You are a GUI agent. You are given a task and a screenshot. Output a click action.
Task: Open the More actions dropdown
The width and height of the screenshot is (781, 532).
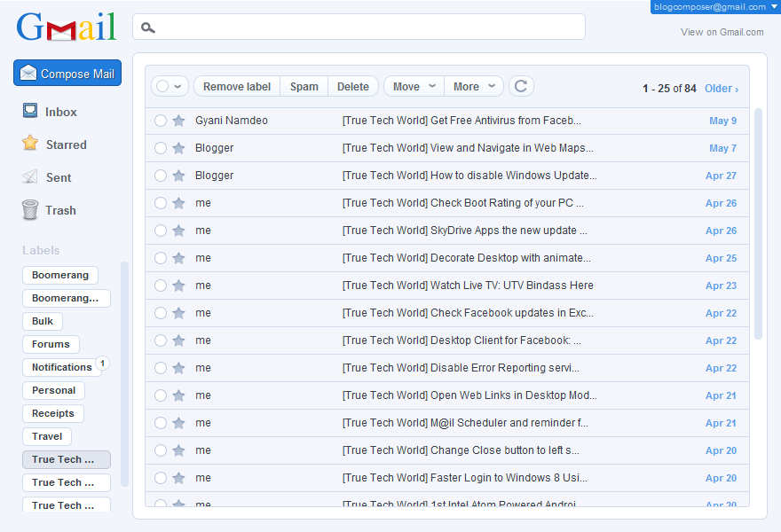[x=474, y=86]
